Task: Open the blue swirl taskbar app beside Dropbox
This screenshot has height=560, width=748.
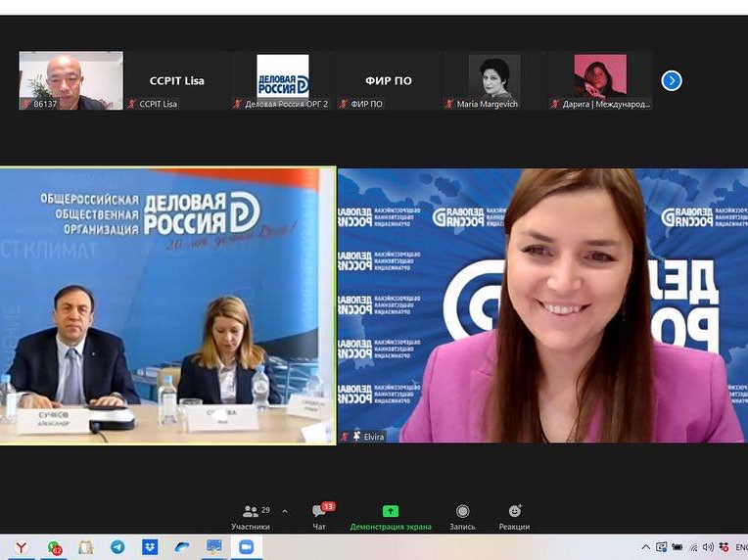Action: coord(182,547)
